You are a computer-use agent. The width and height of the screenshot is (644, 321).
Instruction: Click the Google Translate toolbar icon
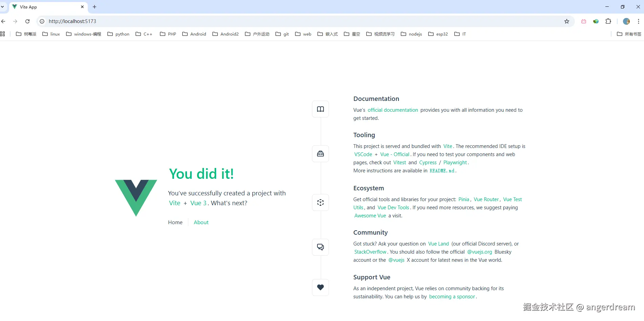click(x=596, y=21)
